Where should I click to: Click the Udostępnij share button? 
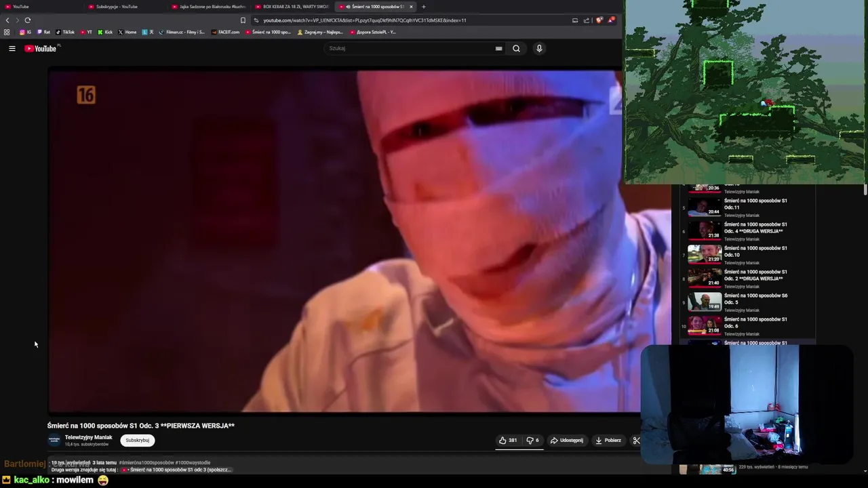567,441
